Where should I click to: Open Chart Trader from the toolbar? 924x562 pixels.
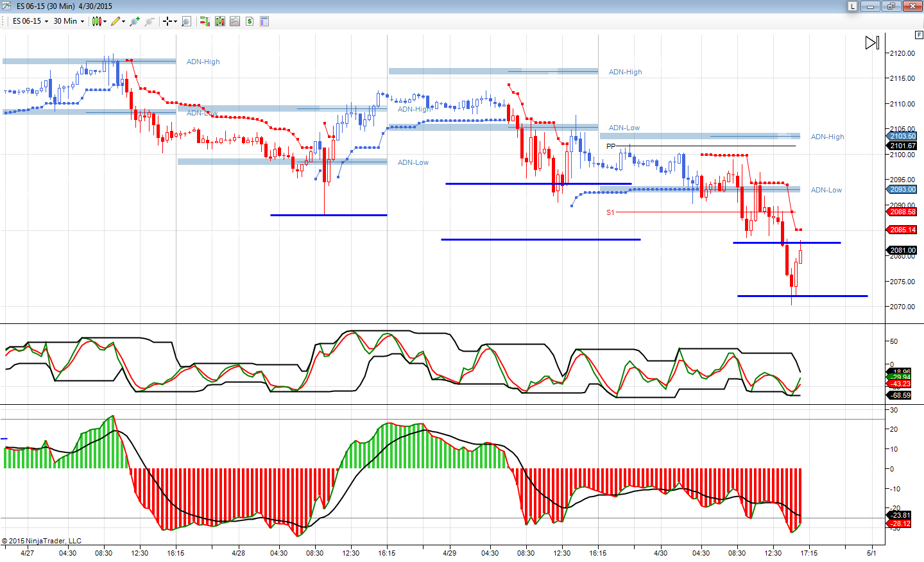click(205, 21)
